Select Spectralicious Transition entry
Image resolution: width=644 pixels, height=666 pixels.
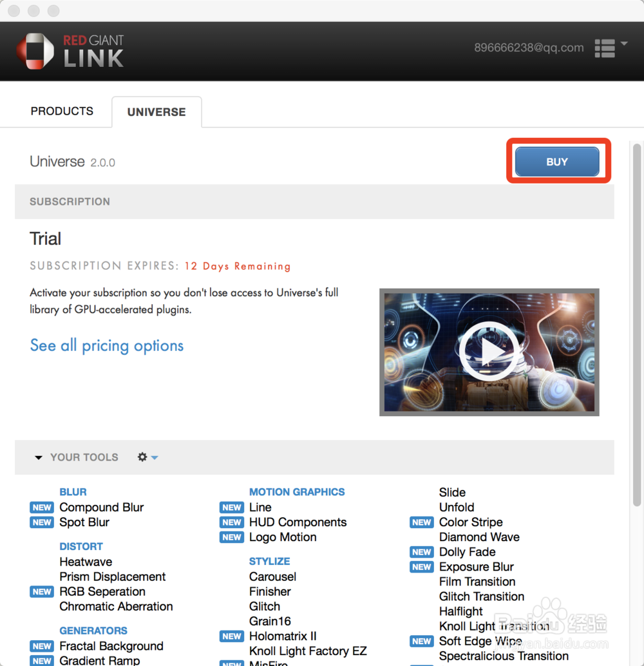[504, 656]
